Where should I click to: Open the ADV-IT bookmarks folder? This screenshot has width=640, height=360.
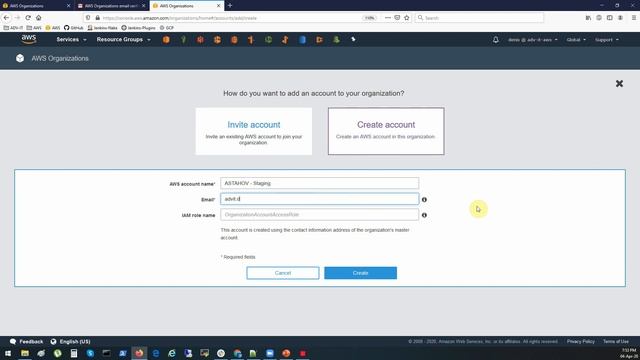click(13, 28)
